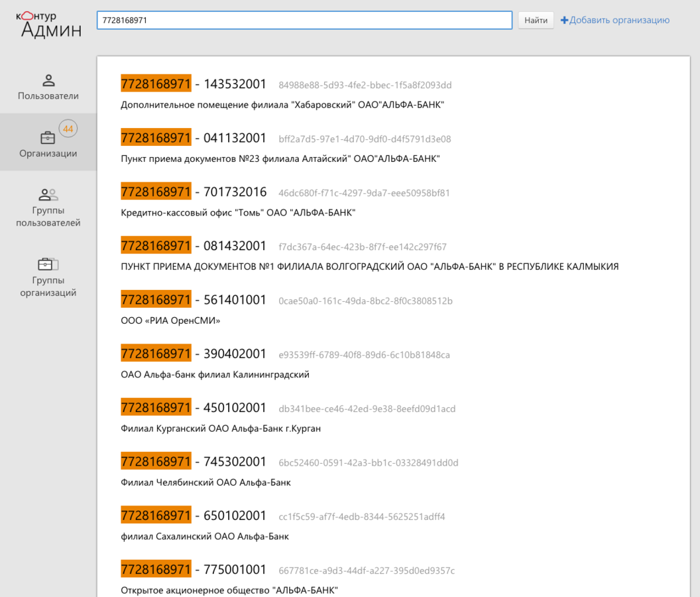
Task: Click the Контур Админ logo
Action: pos(48,25)
